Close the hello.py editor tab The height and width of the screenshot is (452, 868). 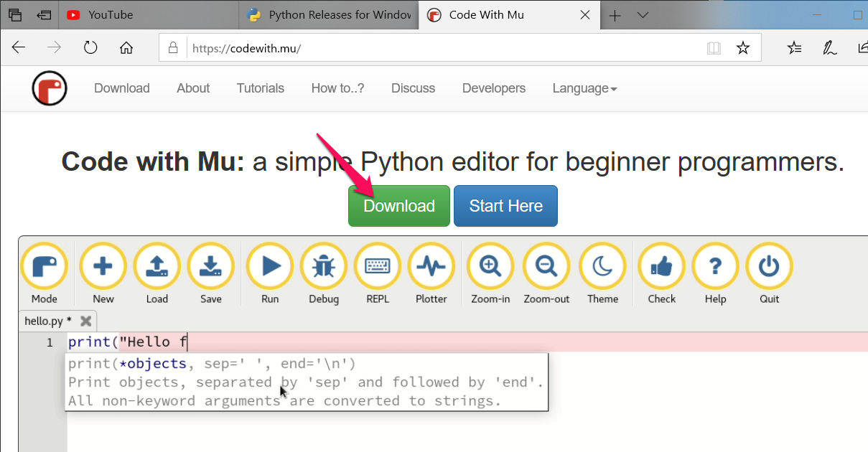pyautogui.click(x=86, y=321)
